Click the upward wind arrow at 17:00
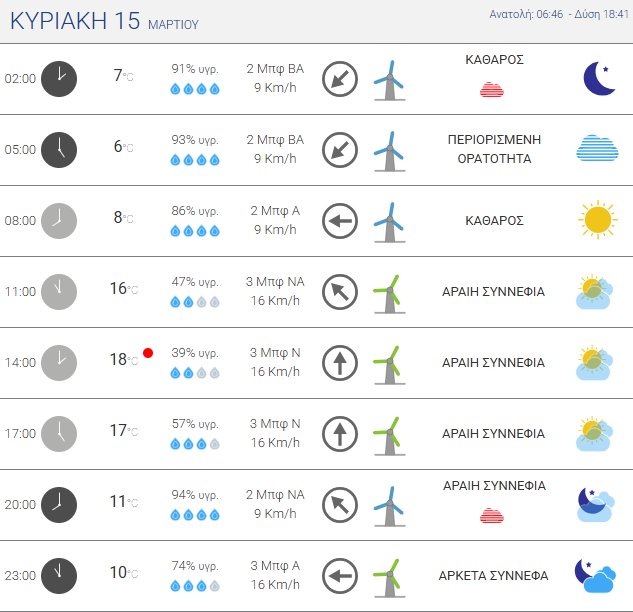633x612 pixels. point(340,434)
